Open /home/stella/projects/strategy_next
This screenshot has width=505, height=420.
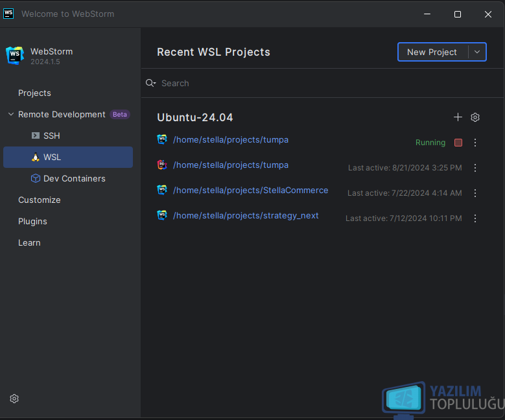(x=246, y=215)
